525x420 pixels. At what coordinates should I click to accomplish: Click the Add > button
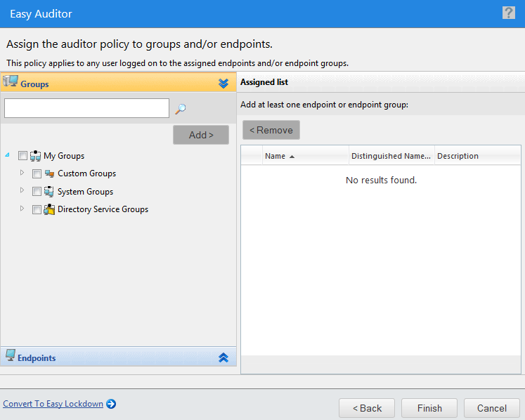click(x=201, y=135)
